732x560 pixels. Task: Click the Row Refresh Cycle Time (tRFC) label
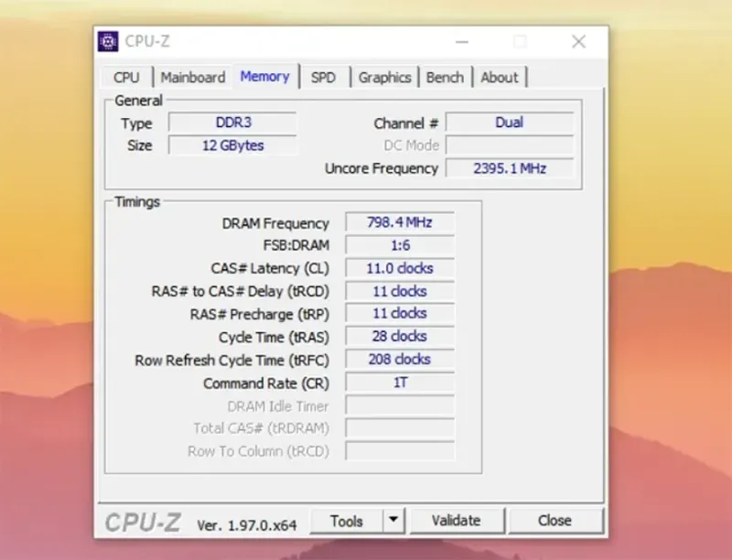[232, 361]
